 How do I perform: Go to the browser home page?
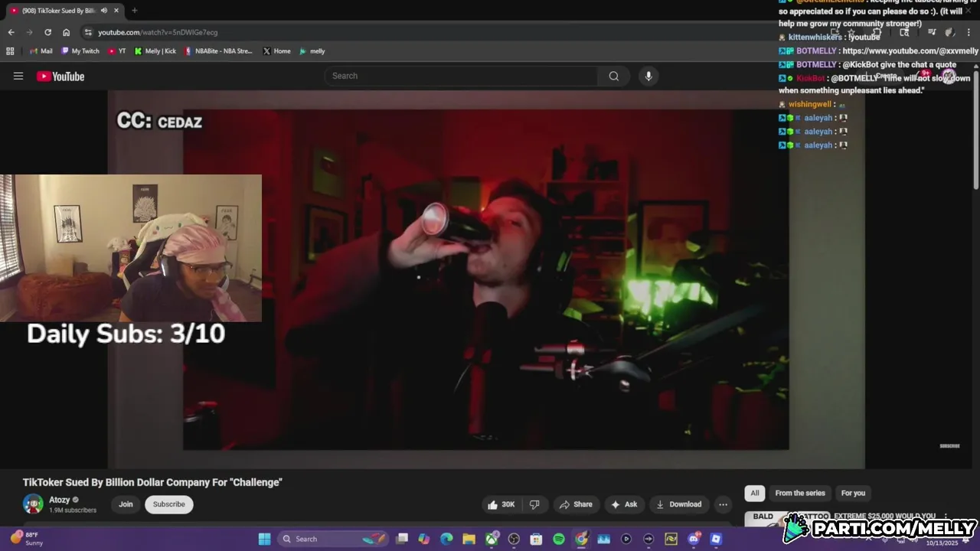66,32
